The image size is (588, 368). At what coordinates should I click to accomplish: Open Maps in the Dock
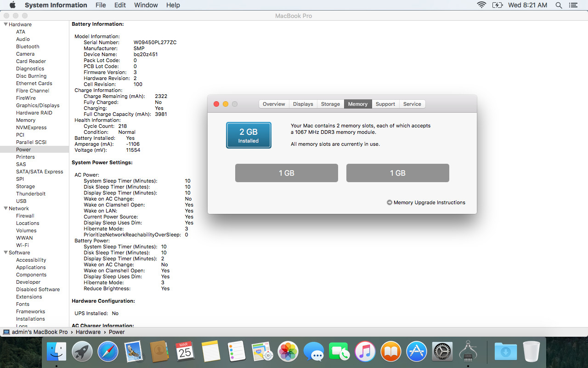262,352
